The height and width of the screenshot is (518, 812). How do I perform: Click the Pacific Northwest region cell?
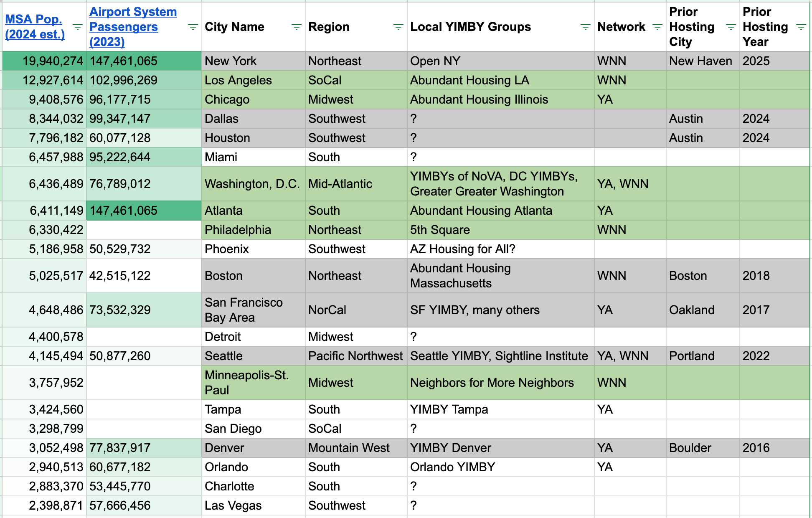[x=355, y=356]
